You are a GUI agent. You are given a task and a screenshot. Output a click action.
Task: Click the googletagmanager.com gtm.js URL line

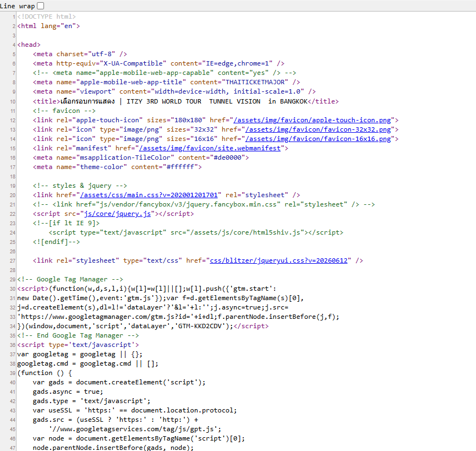pyautogui.click(x=178, y=317)
